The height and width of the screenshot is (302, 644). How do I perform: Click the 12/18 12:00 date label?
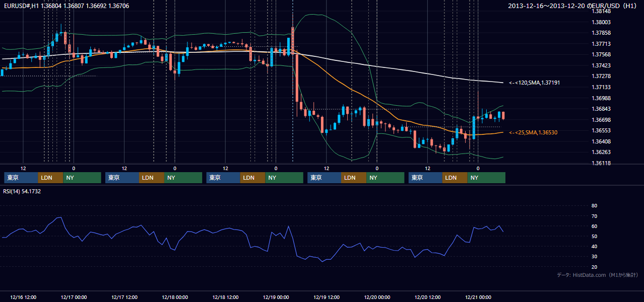point(226,297)
